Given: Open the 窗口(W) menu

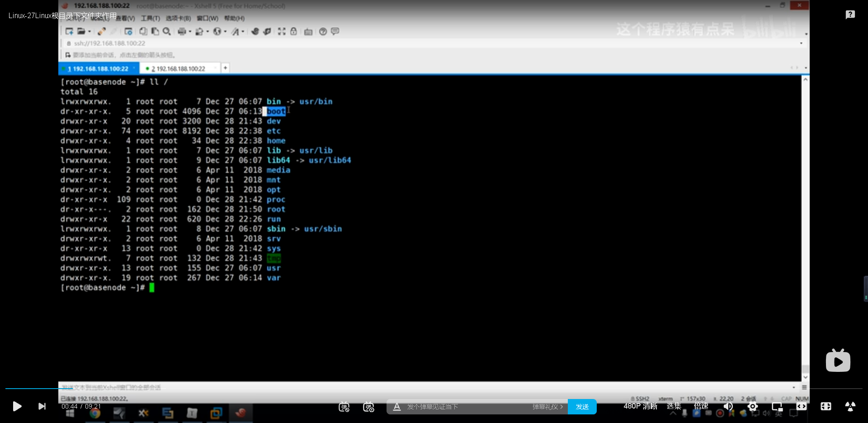Looking at the screenshot, I should 208,18.
